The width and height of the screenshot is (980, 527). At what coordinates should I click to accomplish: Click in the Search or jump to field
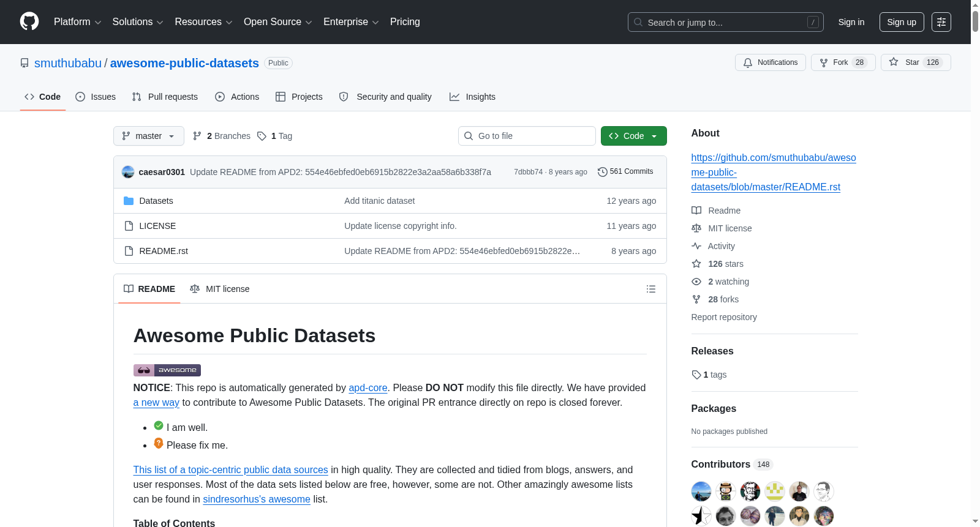coord(726,22)
